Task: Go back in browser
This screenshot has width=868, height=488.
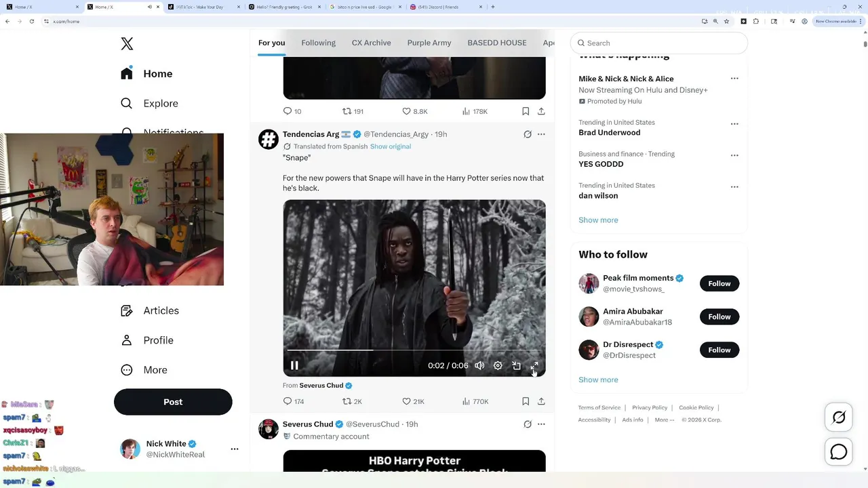Action: coord(7,21)
